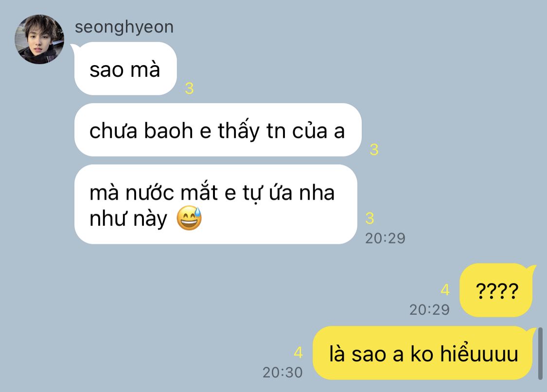Select the 'chưa baoh e thấy tn của a' bubble

coord(218,130)
